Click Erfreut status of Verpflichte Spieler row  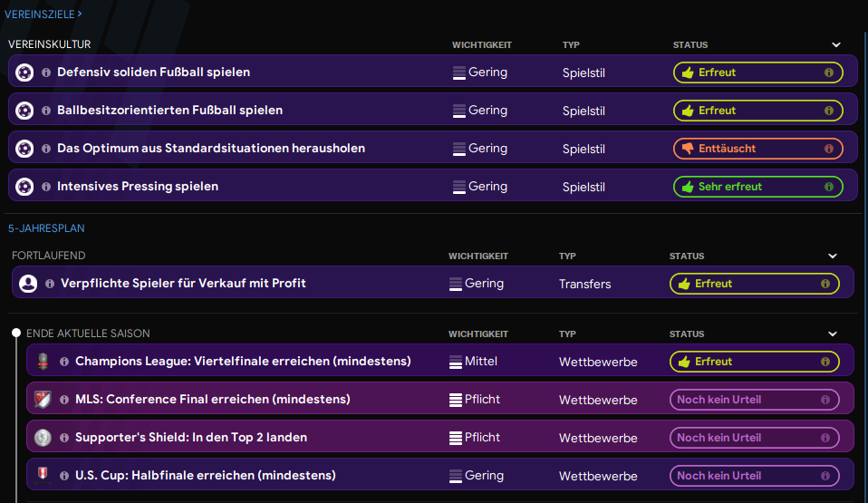755,284
